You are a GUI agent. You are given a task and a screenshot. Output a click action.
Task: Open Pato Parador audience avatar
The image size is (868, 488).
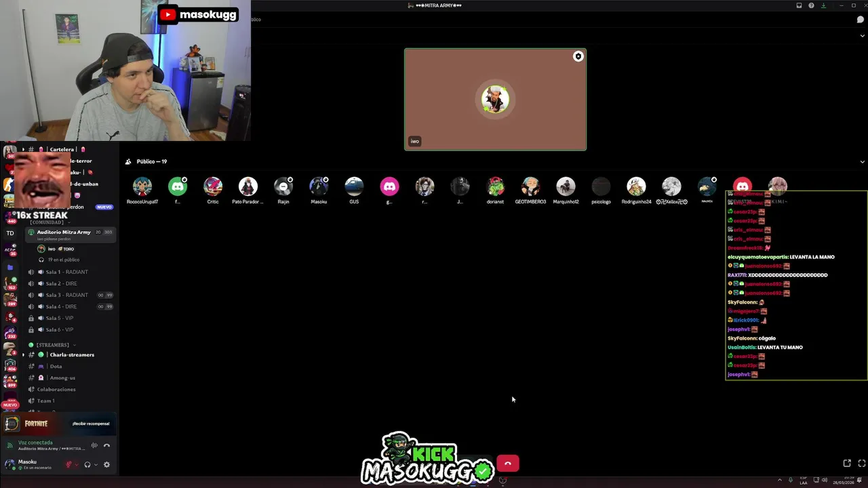[248, 186]
